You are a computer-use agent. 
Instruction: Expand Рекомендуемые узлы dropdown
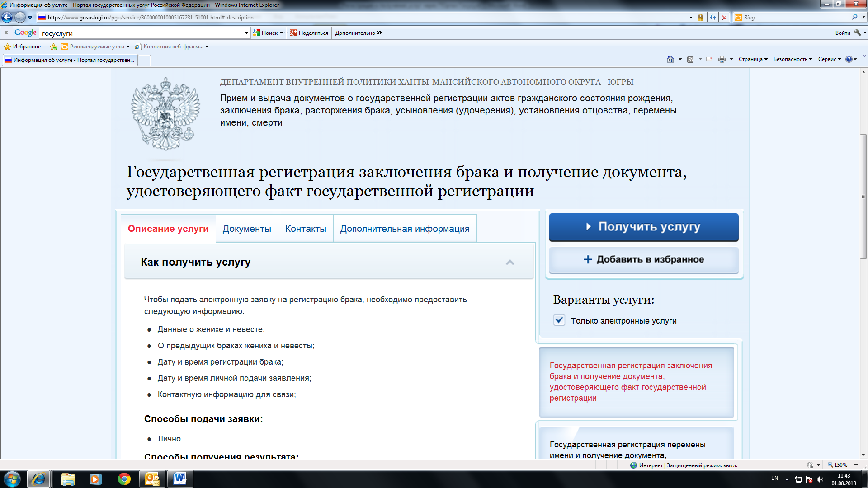tap(128, 47)
